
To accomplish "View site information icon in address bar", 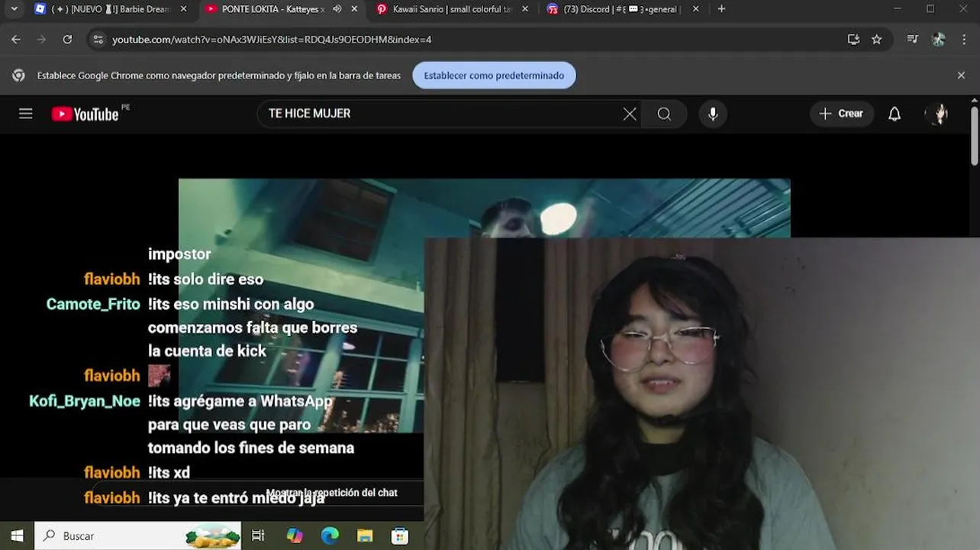I will tap(97, 40).
